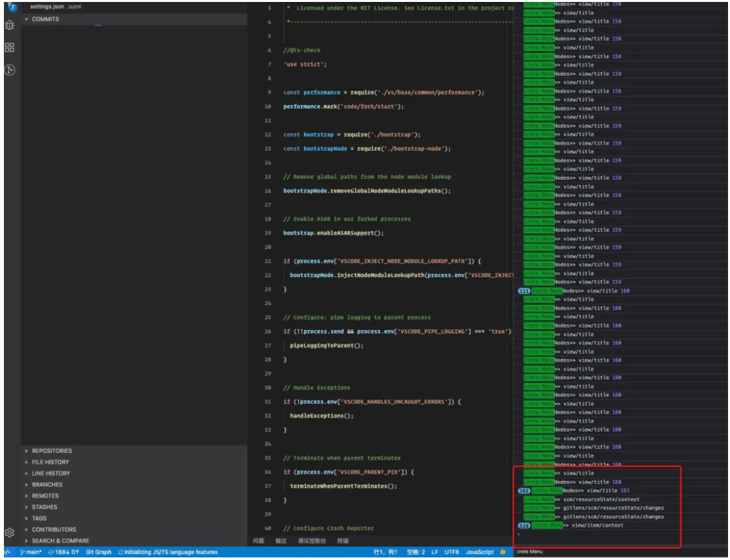This screenshot has height=560, width=730.
Task: Click the crete Menu console filter field
Action: point(620,552)
